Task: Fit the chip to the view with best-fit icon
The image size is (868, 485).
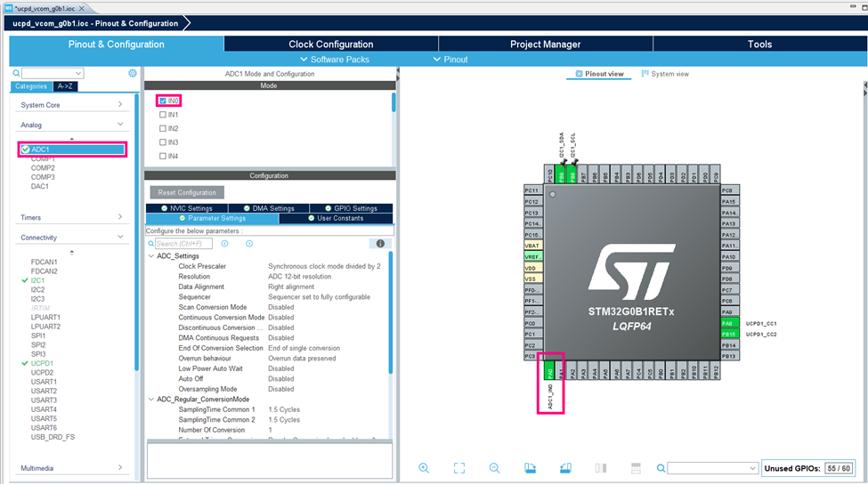Action: point(458,468)
